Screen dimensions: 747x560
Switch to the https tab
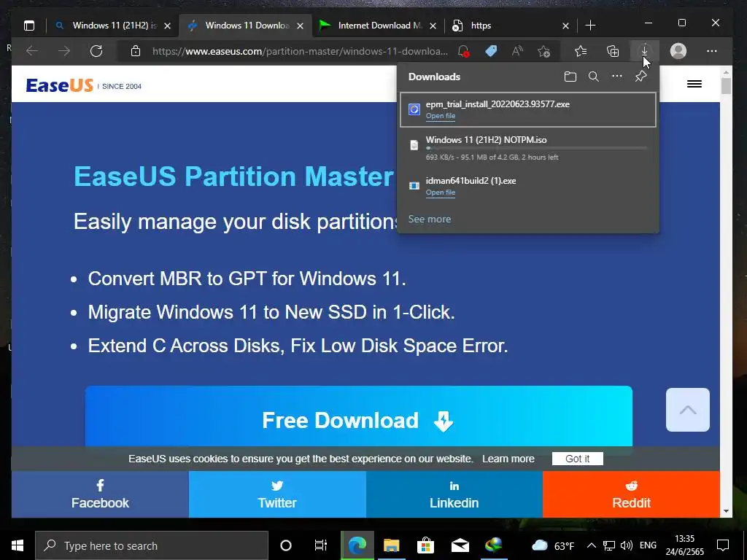click(x=510, y=26)
